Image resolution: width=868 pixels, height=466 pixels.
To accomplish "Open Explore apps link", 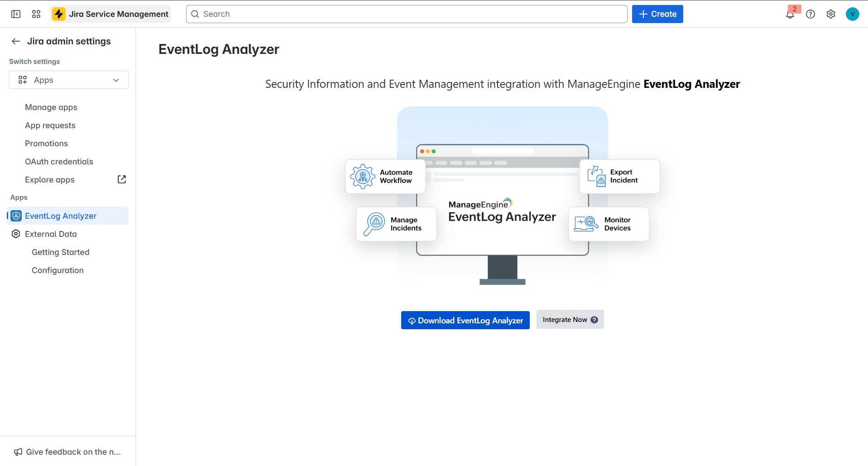I will point(50,180).
